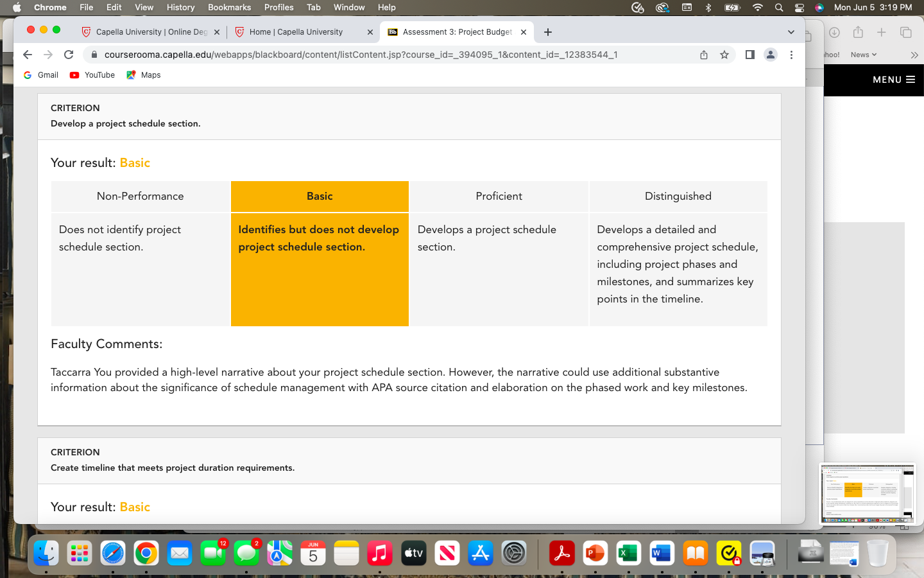Toggle Chrome's side panel

pyautogui.click(x=749, y=55)
